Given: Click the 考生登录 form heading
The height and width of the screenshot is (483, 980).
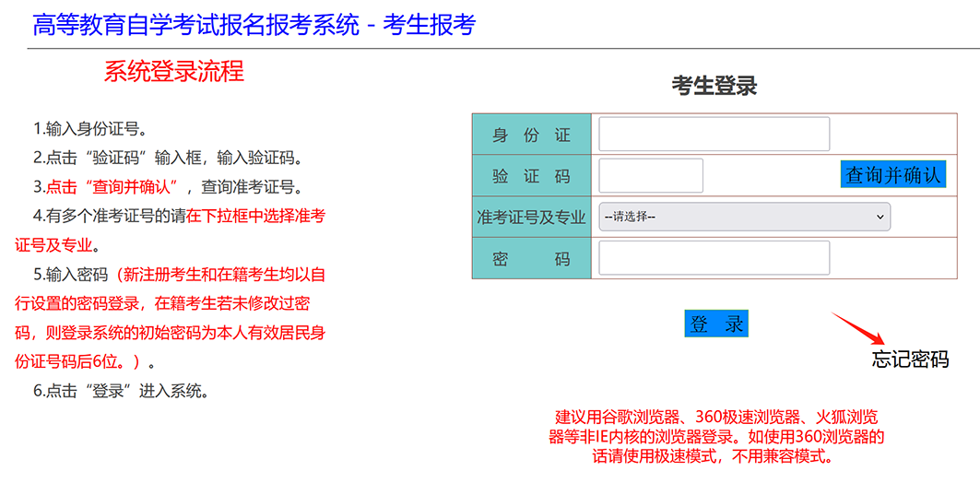Looking at the screenshot, I should (x=714, y=87).
